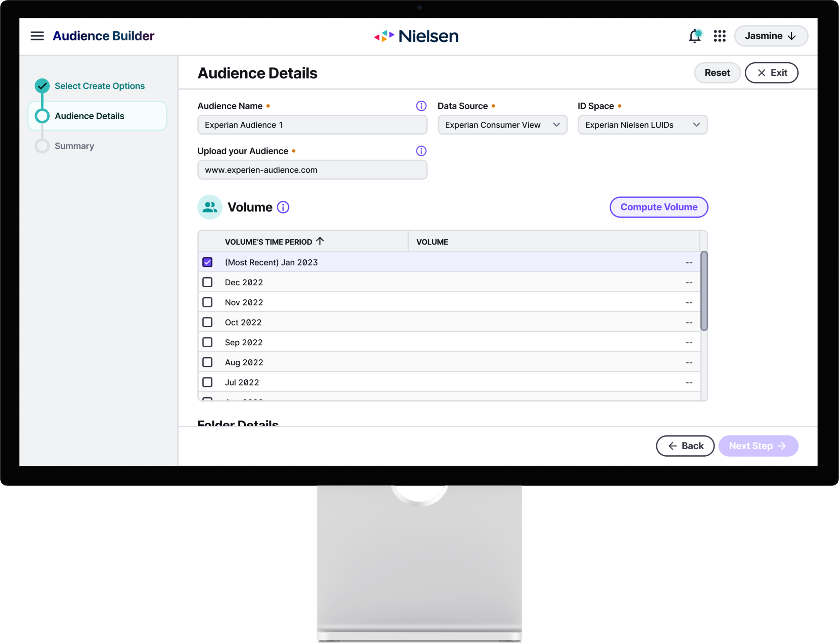
Task: Click the Back button
Action: [685, 446]
